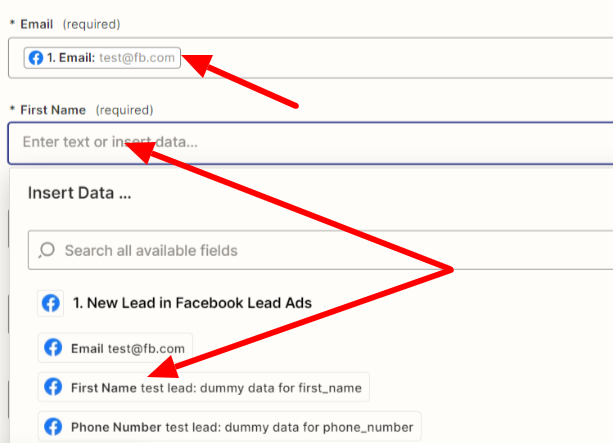Click the Facebook icon beside Phone Number option
Screen dimensions: 613x443
pyautogui.click(x=53, y=427)
